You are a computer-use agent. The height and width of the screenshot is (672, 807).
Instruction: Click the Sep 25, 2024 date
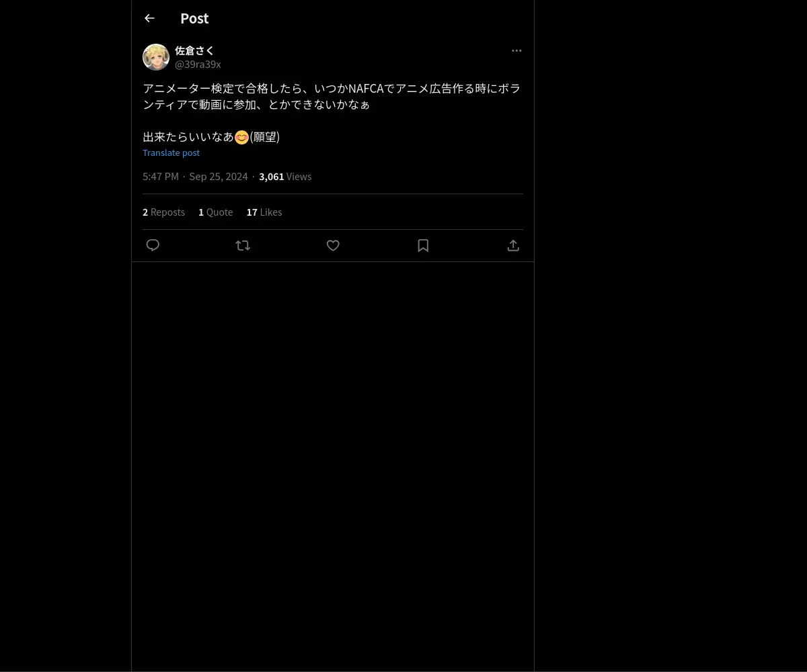(x=219, y=176)
